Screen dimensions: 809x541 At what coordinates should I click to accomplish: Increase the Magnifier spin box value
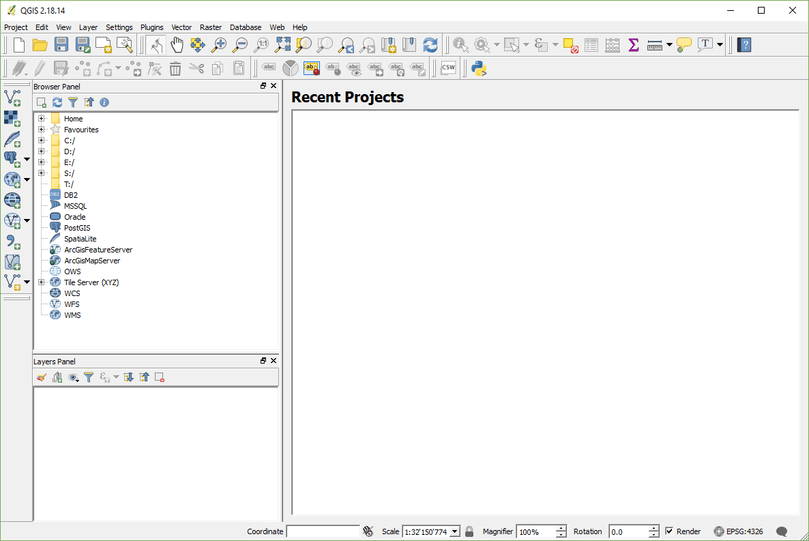(561, 528)
